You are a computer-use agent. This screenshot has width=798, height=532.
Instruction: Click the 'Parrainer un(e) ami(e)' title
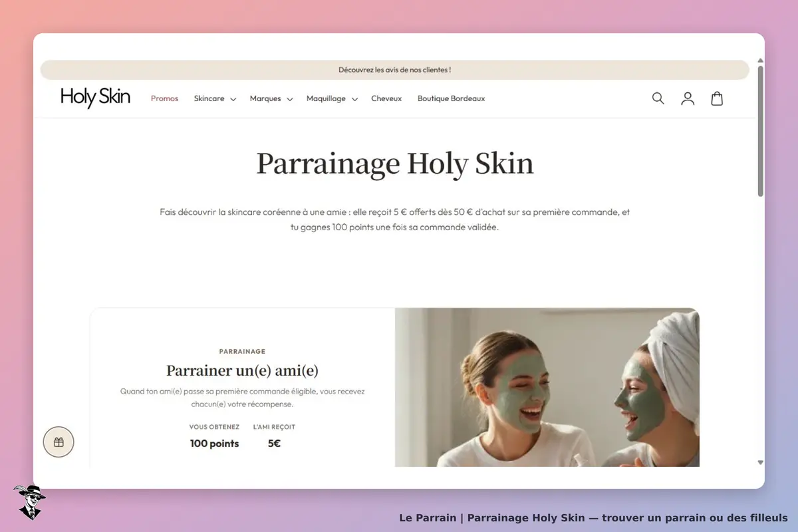tap(242, 370)
